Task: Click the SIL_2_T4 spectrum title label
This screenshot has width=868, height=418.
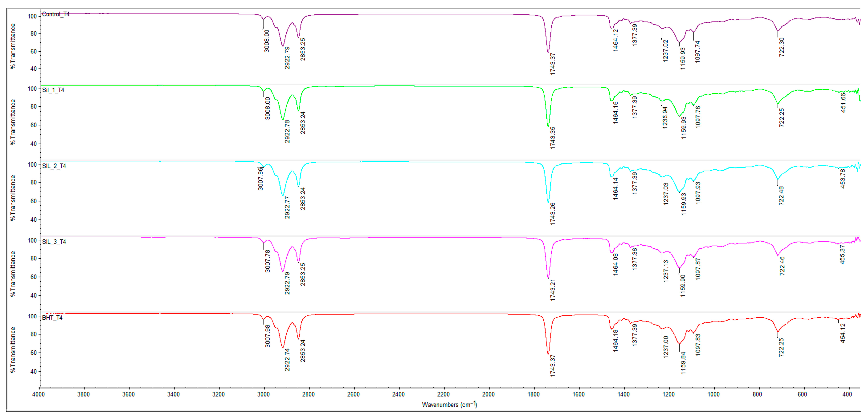Action: pos(54,166)
